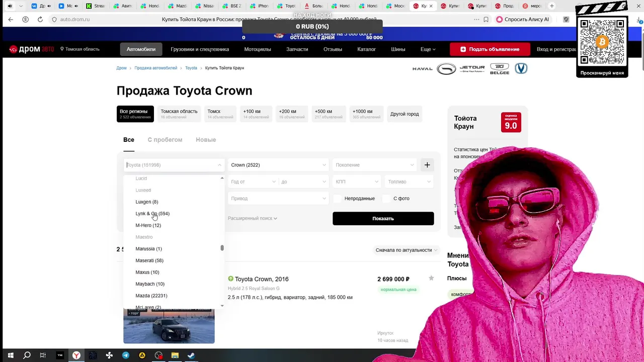Open a new browser tab with plus

coord(552,6)
